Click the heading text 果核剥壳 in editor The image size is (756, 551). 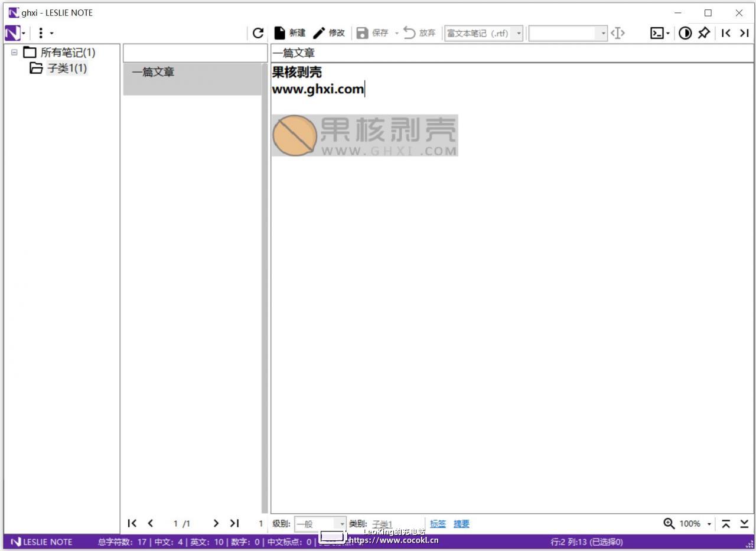(296, 72)
